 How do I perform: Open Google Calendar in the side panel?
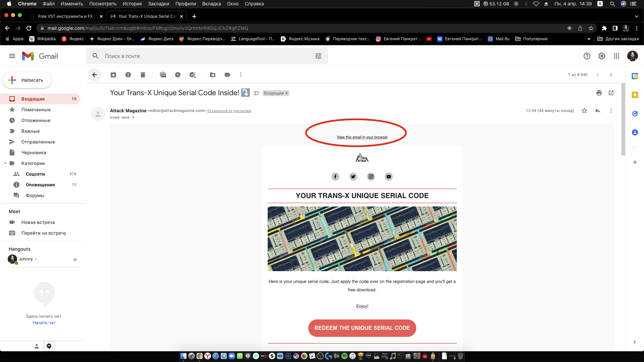[x=635, y=76]
